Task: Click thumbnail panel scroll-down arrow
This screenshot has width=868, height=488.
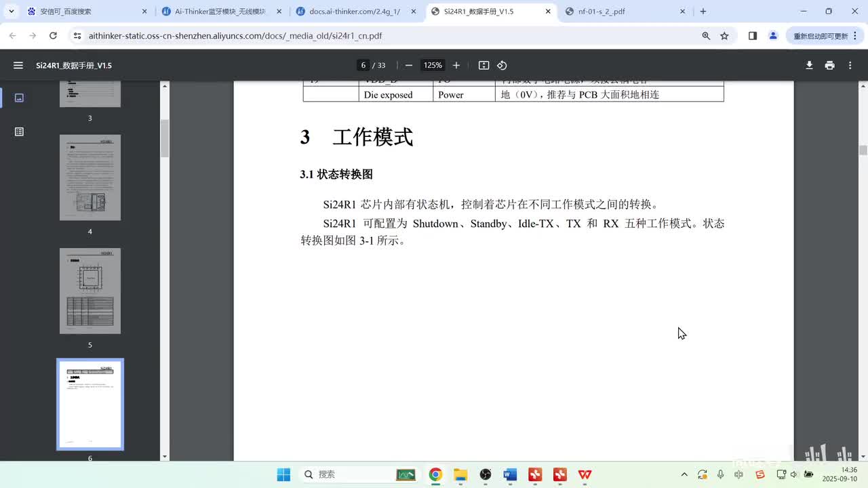Action: click(x=164, y=456)
